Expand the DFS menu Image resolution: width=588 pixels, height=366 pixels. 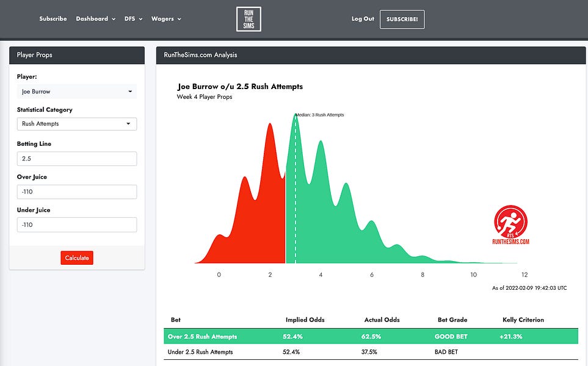pyautogui.click(x=134, y=19)
